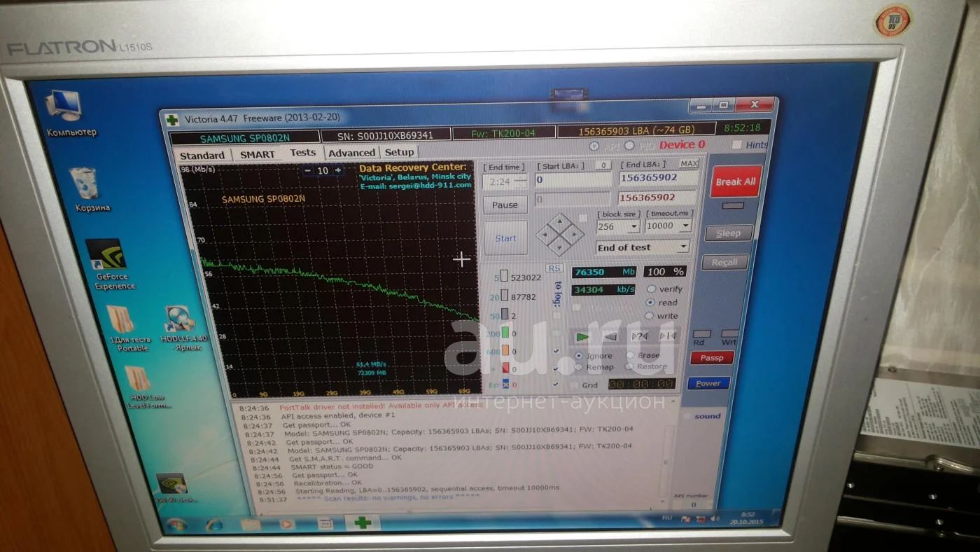Click the up arrow on the diamond pad
Image resolution: width=980 pixels, height=552 pixels.
(559, 223)
